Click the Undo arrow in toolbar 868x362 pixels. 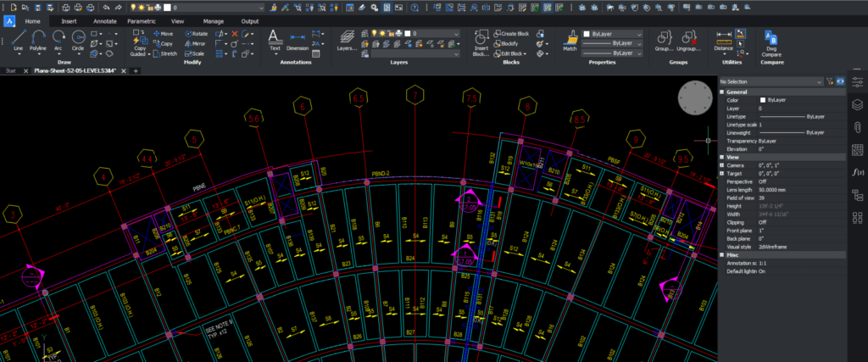click(105, 7)
